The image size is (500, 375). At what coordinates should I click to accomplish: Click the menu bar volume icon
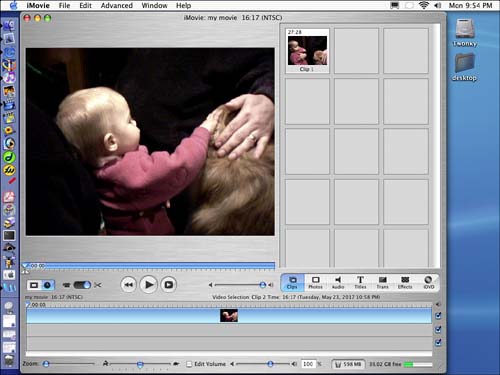point(438,5)
